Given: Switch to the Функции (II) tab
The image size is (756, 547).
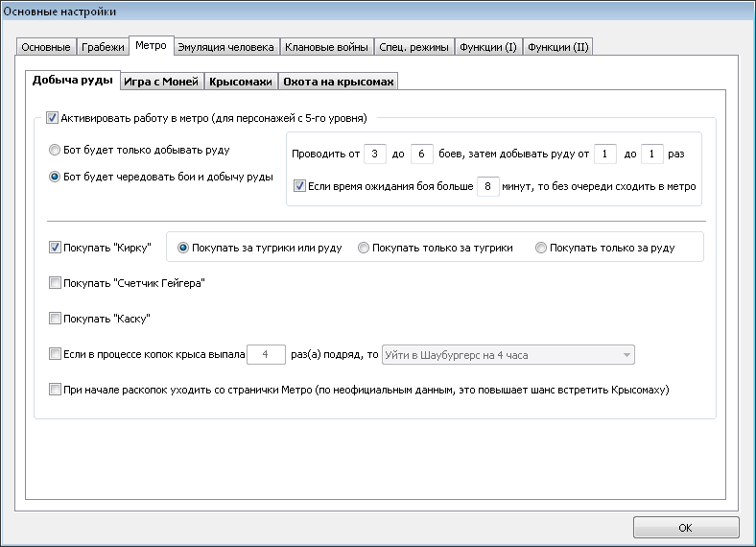Looking at the screenshot, I should [557, 47].
